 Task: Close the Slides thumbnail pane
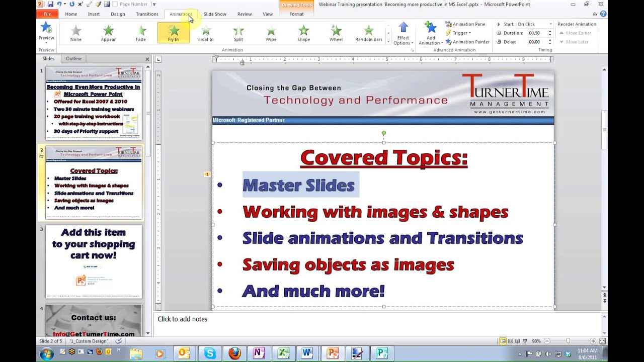tap(147, 59)
